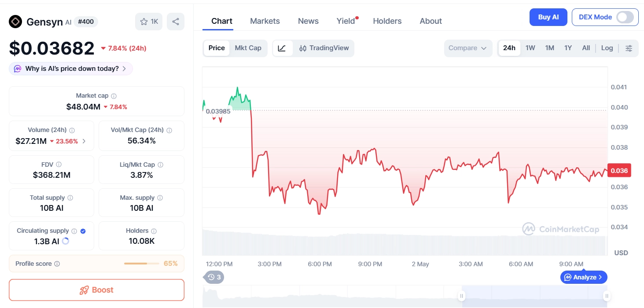Open chart settings sliders icon

click(x=629, y=48)
